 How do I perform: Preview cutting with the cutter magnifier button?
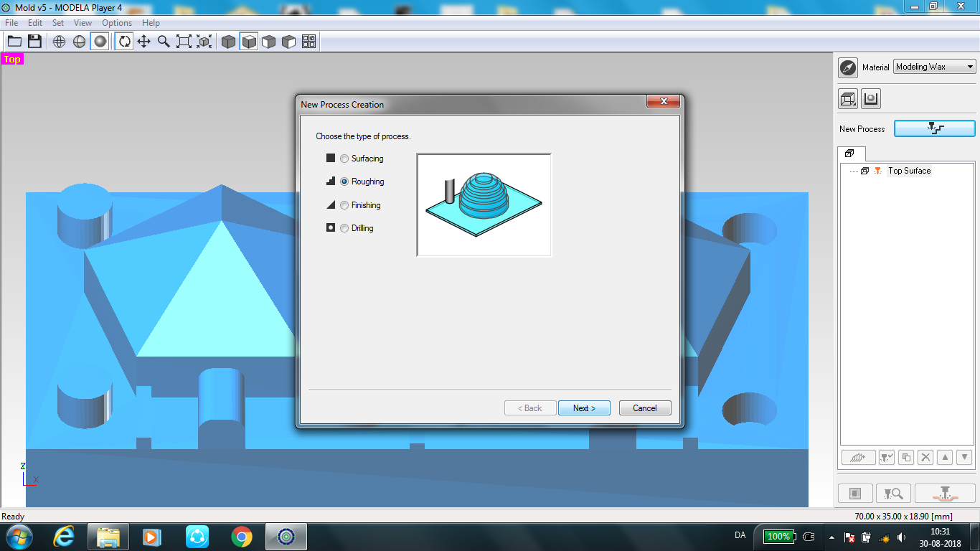(893, 493)
